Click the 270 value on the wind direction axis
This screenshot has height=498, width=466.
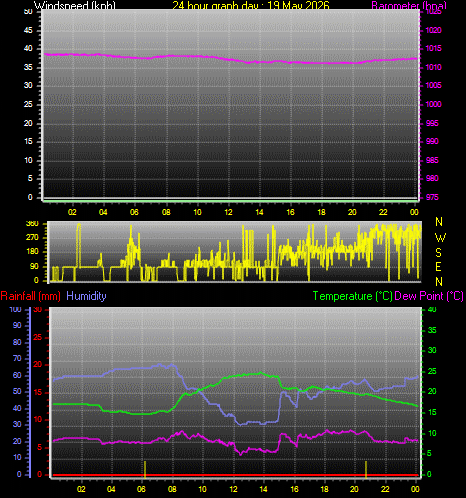[32, 238]
